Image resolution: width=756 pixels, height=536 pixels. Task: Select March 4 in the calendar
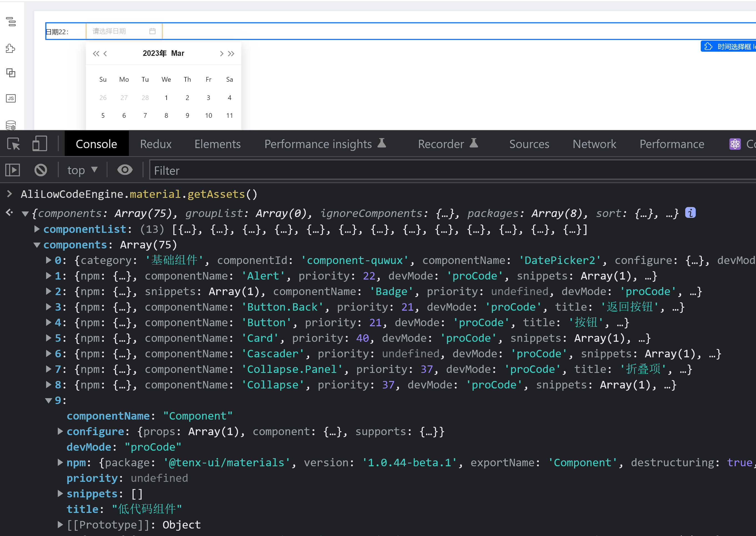(230, 98)
